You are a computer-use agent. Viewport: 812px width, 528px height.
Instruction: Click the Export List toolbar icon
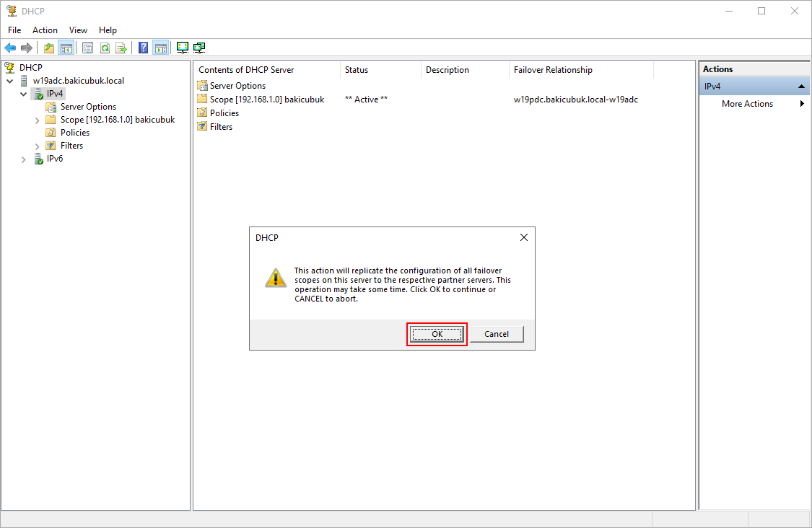click(x=121, y=48)
